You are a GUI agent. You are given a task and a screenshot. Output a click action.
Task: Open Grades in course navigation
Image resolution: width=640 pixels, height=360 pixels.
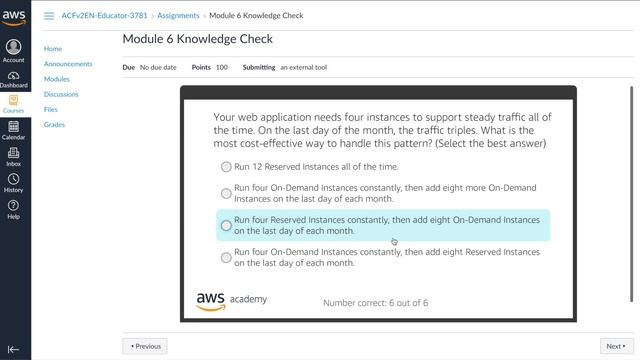(54, 124)
